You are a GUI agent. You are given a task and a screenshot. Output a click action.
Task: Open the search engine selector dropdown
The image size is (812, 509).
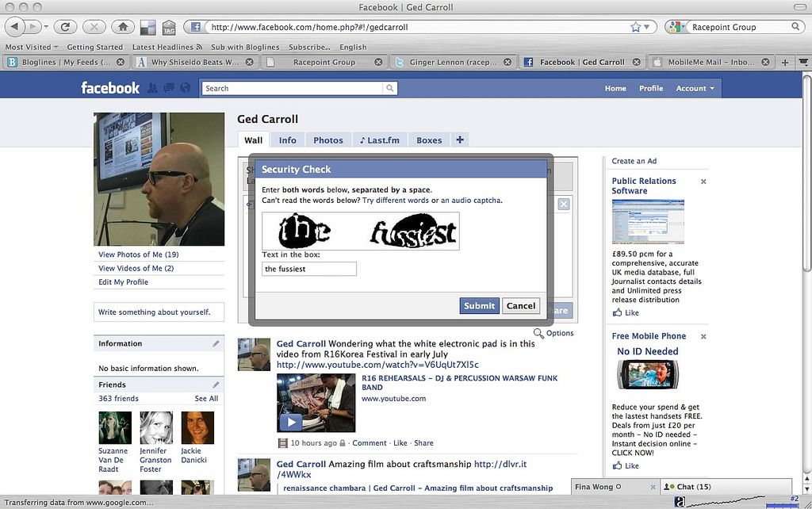tap(676, 27)
